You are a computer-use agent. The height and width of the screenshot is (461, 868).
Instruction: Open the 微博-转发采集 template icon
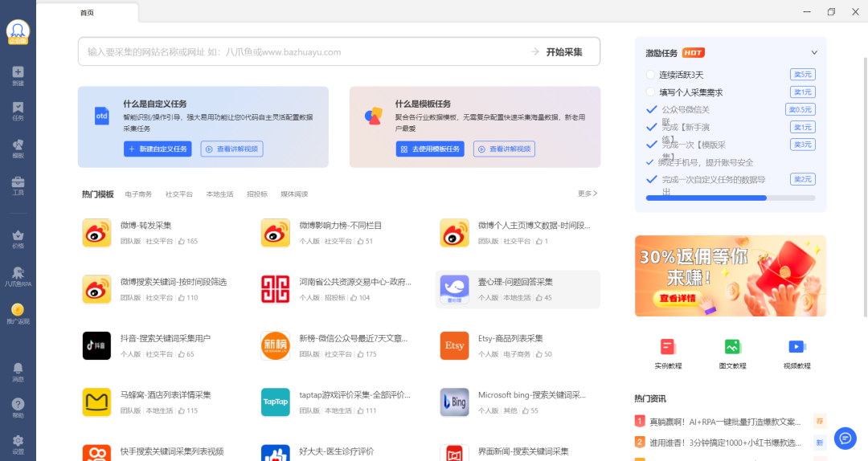coord(96,232)
